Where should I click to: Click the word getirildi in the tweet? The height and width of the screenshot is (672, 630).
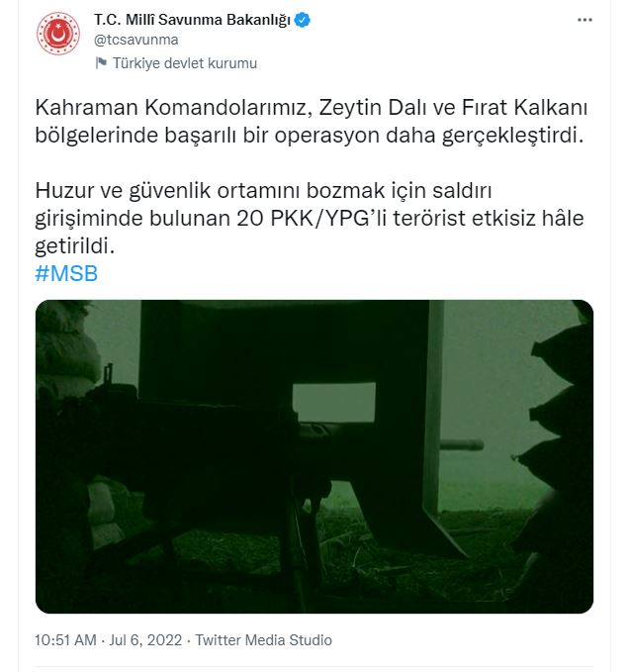(75, 246)
